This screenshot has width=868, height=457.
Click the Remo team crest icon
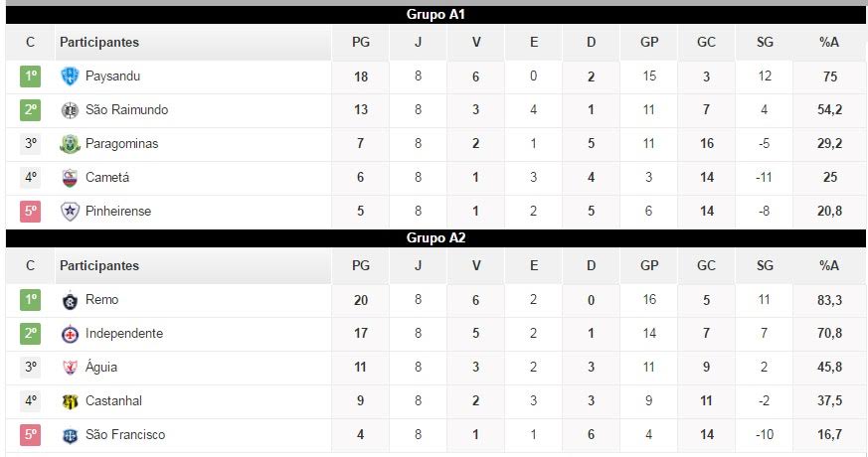coord(70,300)
